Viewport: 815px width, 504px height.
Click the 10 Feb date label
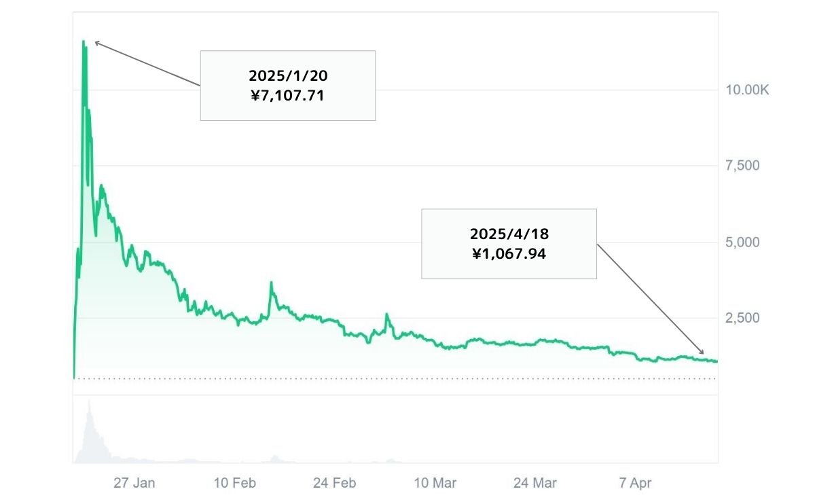click(x=234, y=483)
